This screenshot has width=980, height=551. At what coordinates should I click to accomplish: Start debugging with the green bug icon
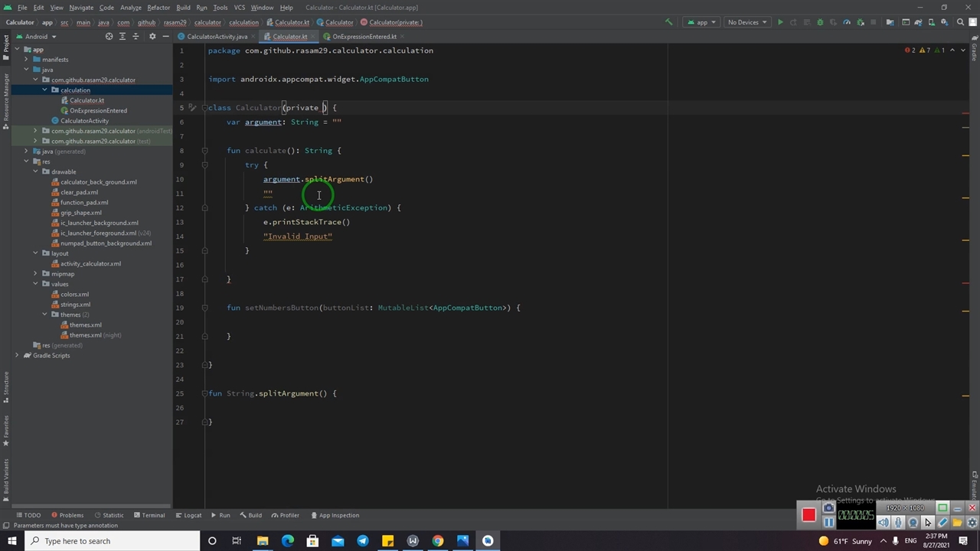point(820,22)
